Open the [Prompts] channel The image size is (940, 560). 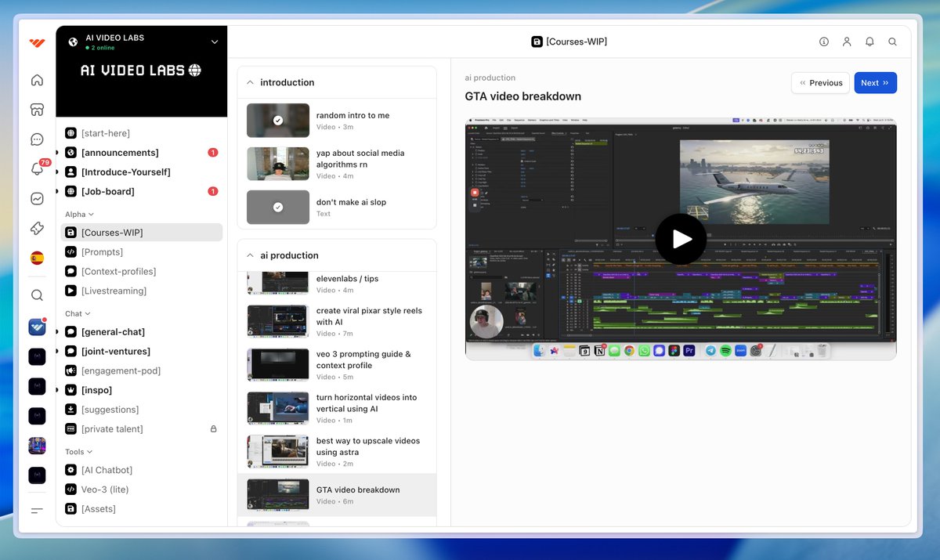(x=141, y=252)
